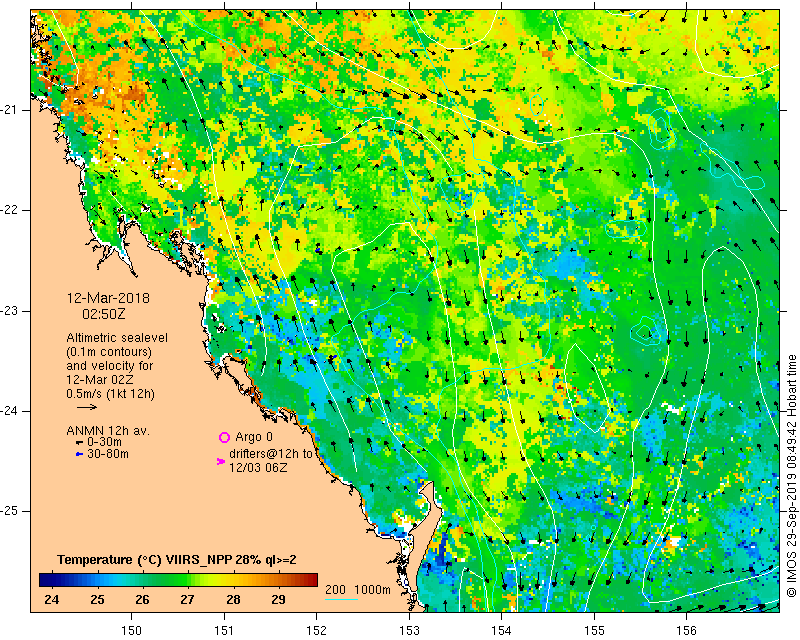Click the 'Altimetric sealevel' legend line
Viewport: 800px width, 640px height.
(x=117, y=338)
